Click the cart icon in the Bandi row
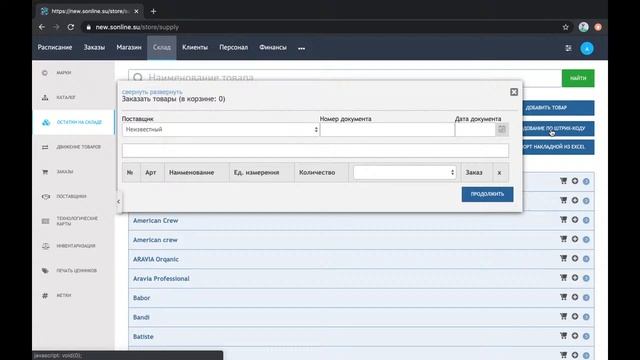This screenshot has width=640, height=360. click(563, 316)
